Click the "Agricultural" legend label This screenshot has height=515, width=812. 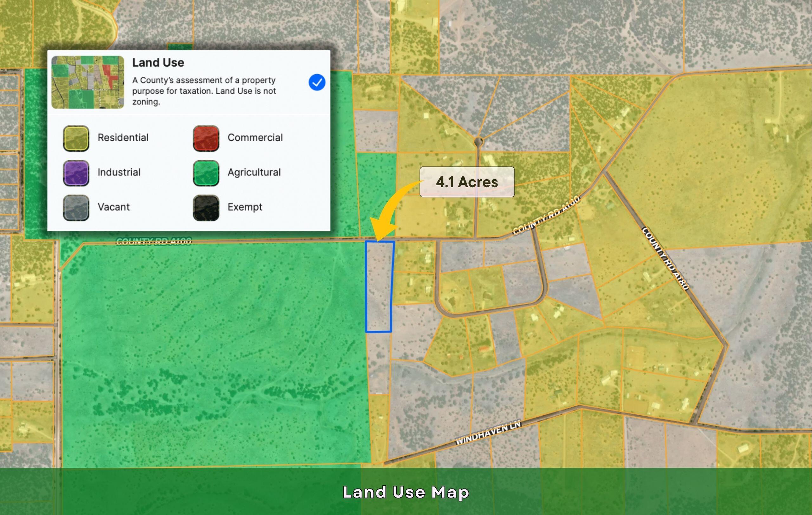click(254, 172)
